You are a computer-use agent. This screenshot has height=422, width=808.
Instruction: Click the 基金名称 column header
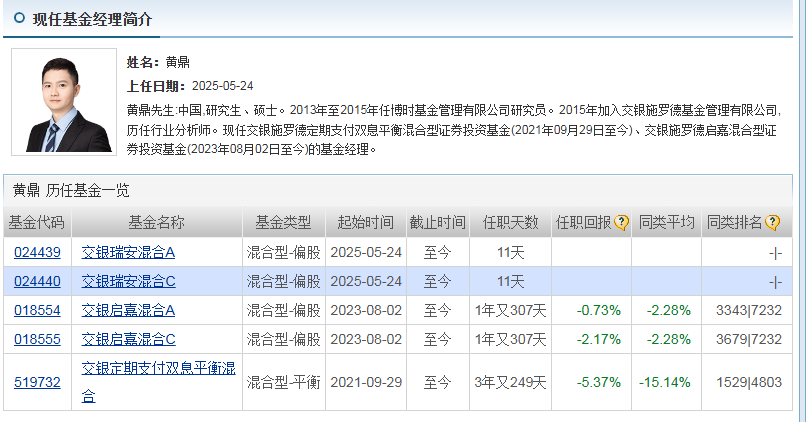156,223
